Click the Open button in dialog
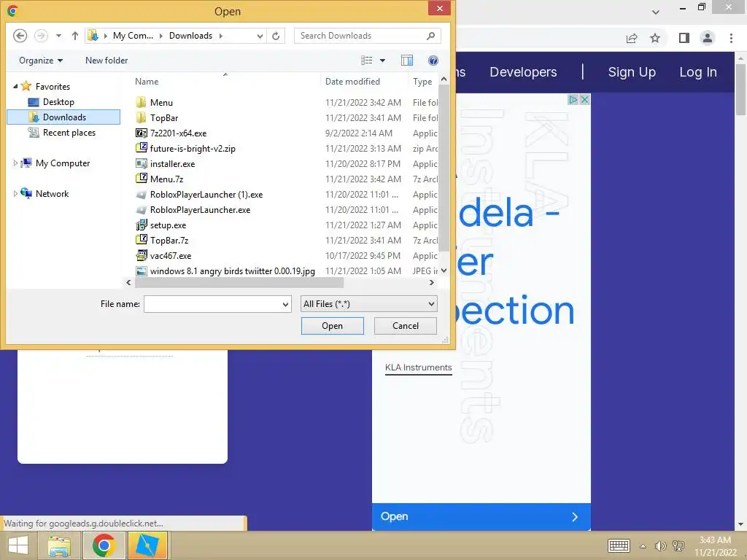This screenshot has height=560, width=747. [x=332, y=326]
